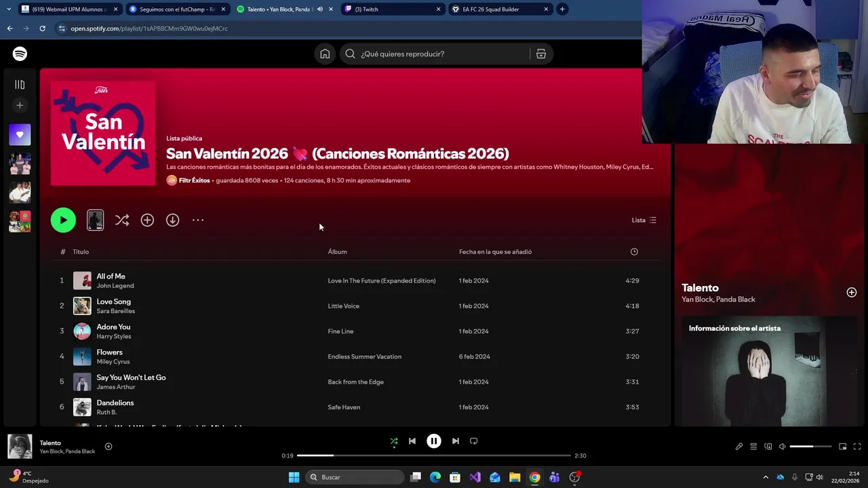Click the Spotify logo
This screenshot has width=868, height=488.
(20, 54)
